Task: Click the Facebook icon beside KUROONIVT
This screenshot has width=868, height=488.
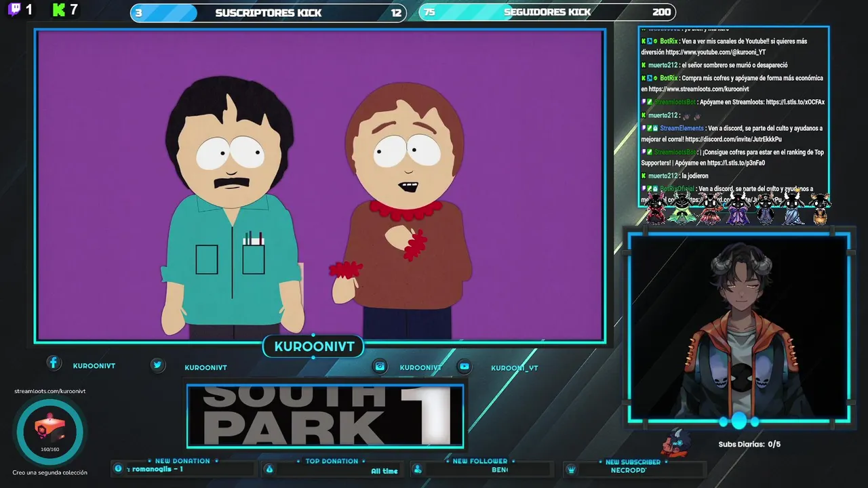Action: 54,363
